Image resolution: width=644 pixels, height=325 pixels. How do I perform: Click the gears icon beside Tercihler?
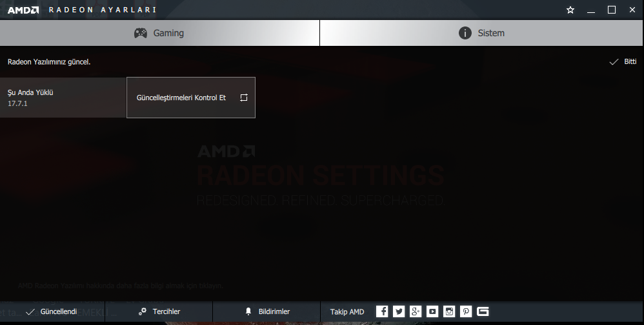tap(143, 311)
